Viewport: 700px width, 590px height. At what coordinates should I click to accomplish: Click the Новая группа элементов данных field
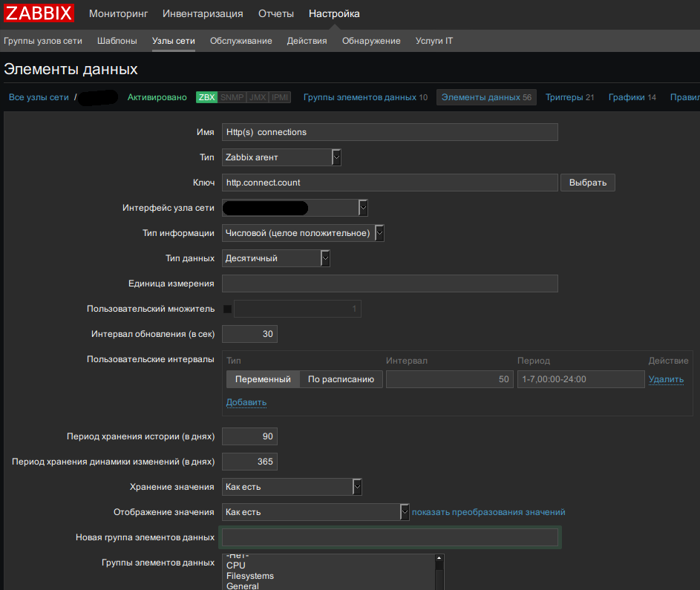[390, 537]
